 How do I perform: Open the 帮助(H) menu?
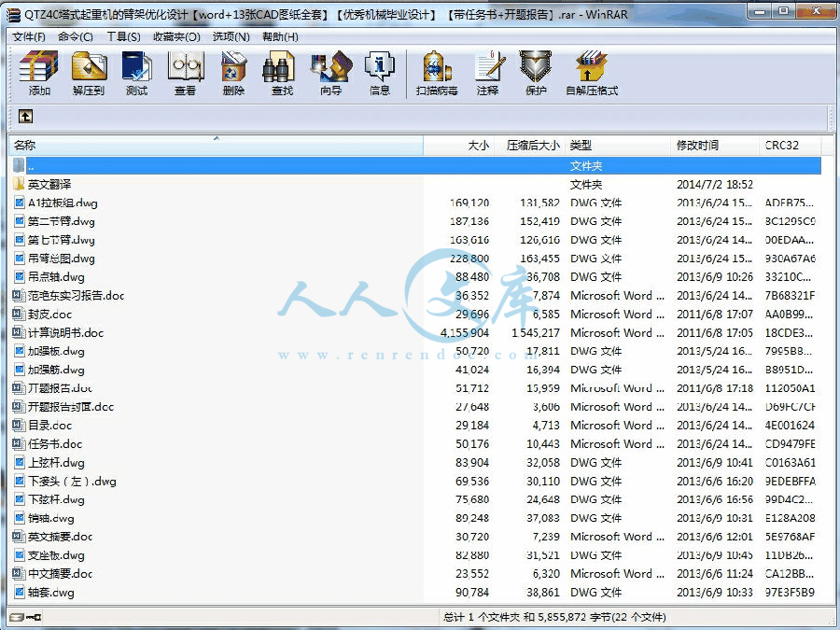(x=280, y=36)
